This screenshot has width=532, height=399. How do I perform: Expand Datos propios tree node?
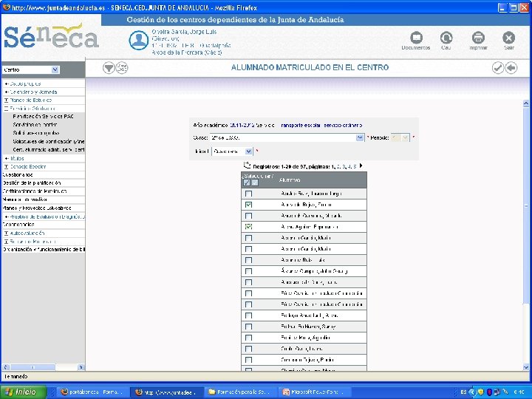point(6,83)
